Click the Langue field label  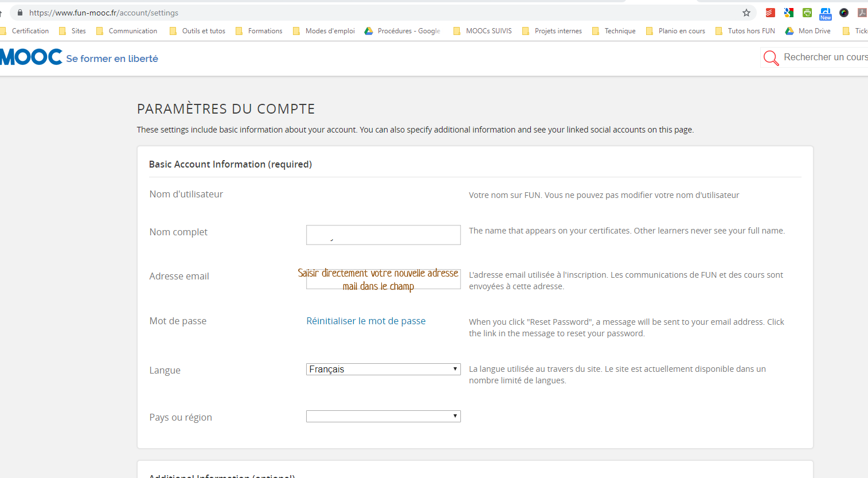(x=165, y=370)
